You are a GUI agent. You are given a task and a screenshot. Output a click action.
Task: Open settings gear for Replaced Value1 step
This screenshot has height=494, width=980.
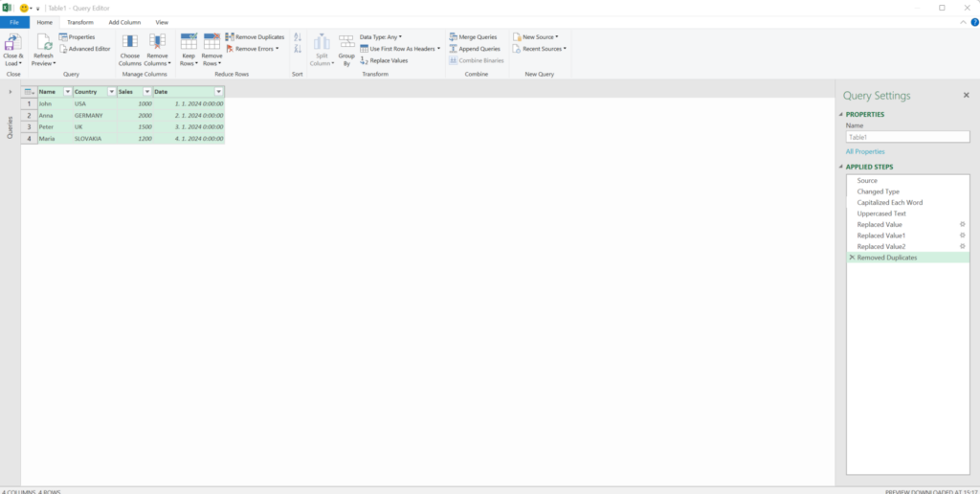tap(963, 236)
